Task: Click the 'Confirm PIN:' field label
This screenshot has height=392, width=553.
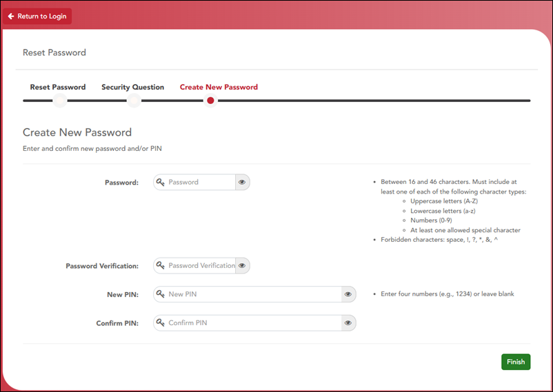Action: (x=117, y=323)
